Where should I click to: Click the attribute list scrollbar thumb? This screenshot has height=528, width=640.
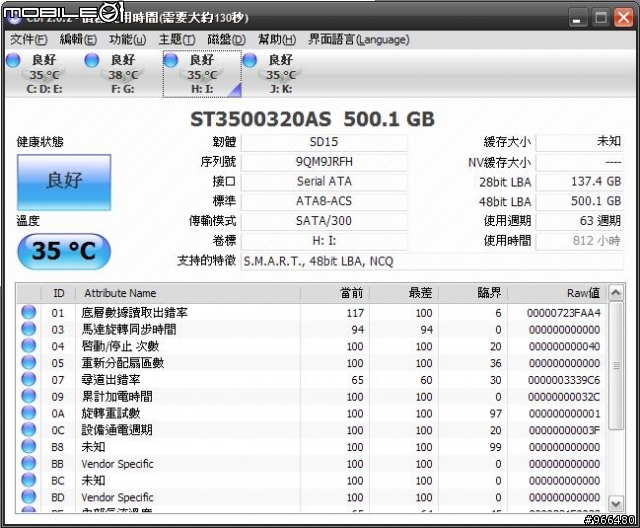(x=616, y=366)
